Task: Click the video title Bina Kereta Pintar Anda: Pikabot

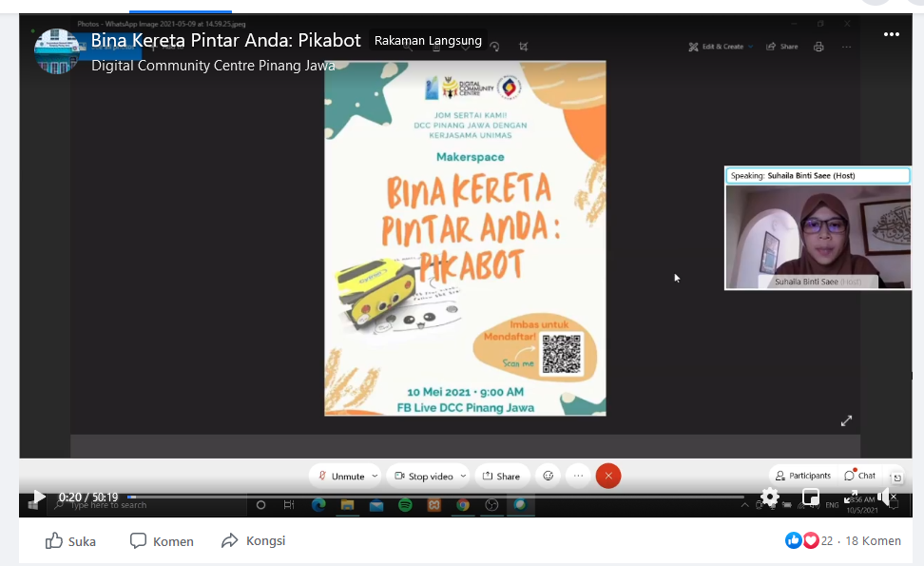Action: click(x=225, y=40)
